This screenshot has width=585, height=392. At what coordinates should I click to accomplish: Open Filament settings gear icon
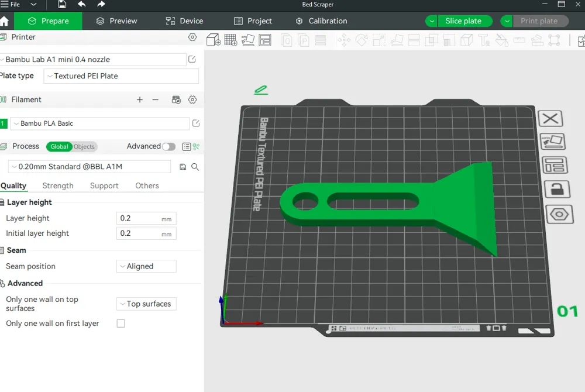tap(192, 99)
